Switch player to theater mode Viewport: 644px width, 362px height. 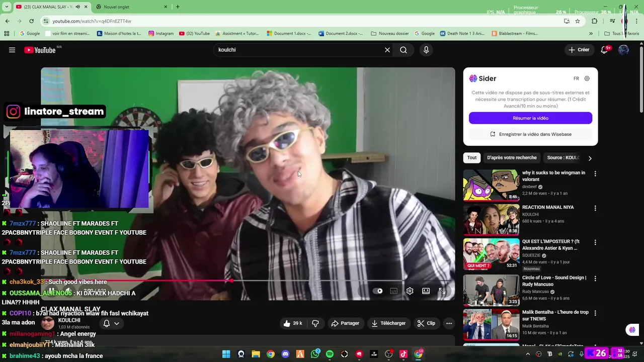(426, 291)
